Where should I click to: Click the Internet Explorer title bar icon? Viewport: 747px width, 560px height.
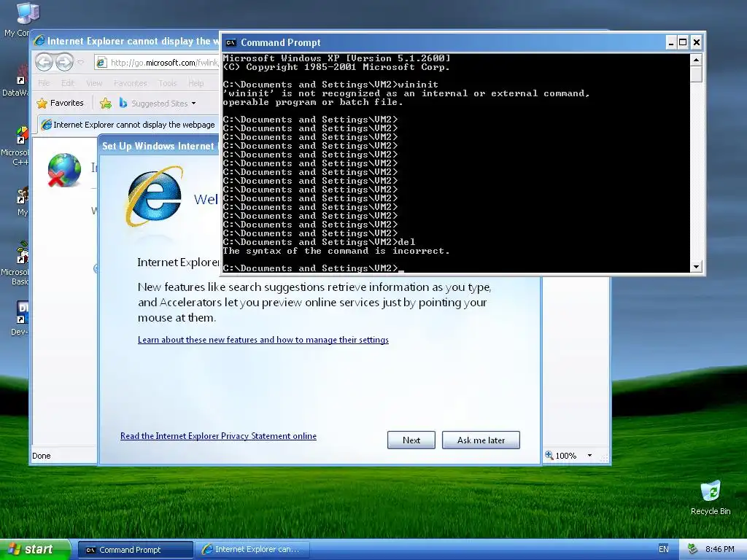click(39, 41)
